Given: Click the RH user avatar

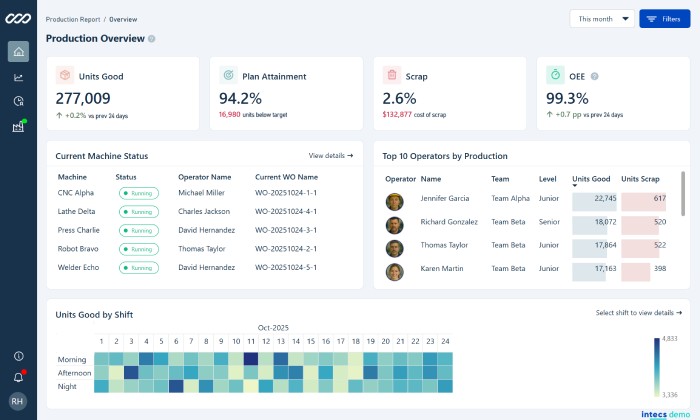Looking at the screenshot, I should tap(18, 402).
